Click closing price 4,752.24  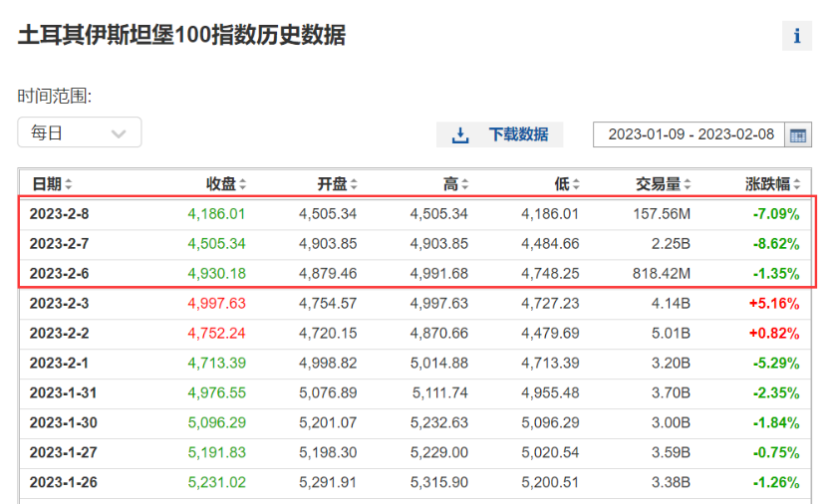pos(216,333)
